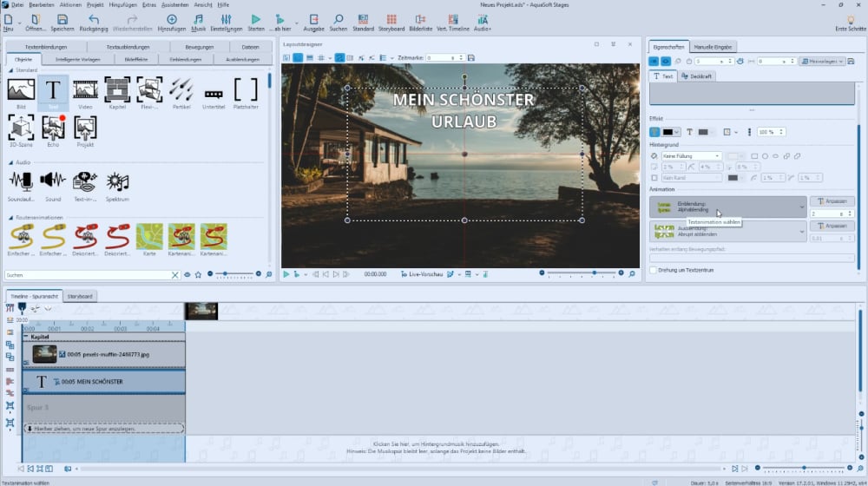Viewport: 868px width, 486px height.
Task: Click the Anpassen button for Einblendung
Action: tap(832, 201)
